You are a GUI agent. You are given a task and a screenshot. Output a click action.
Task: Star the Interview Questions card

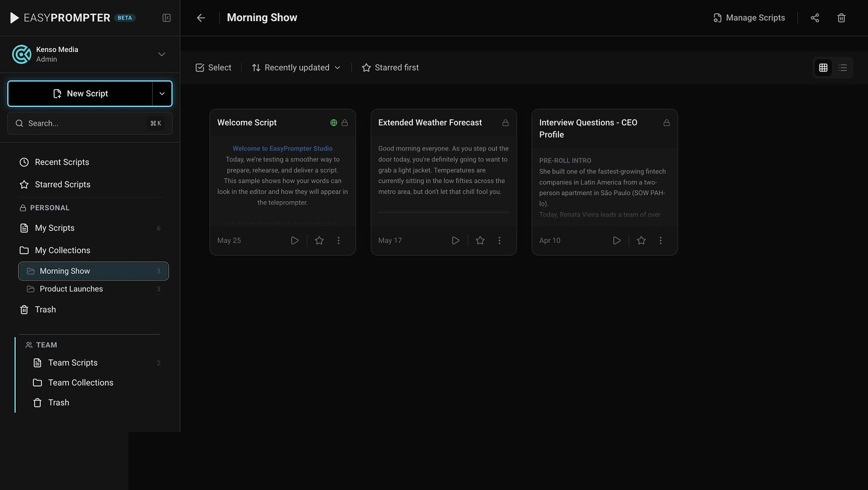tap(641, 240)
